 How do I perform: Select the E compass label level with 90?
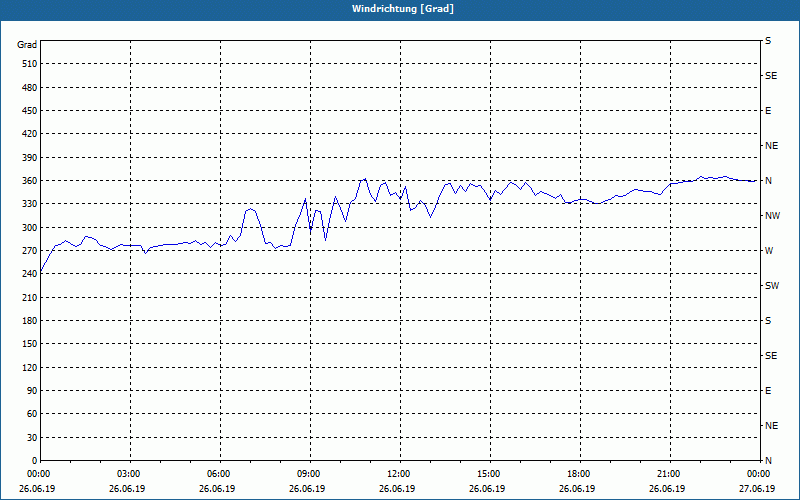point(768,391)
